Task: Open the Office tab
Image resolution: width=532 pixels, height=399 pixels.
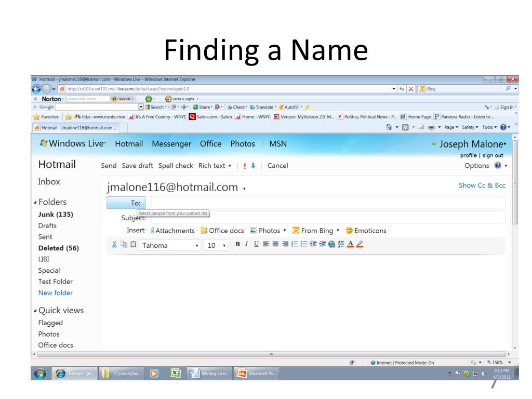Action: click(211, 144)
